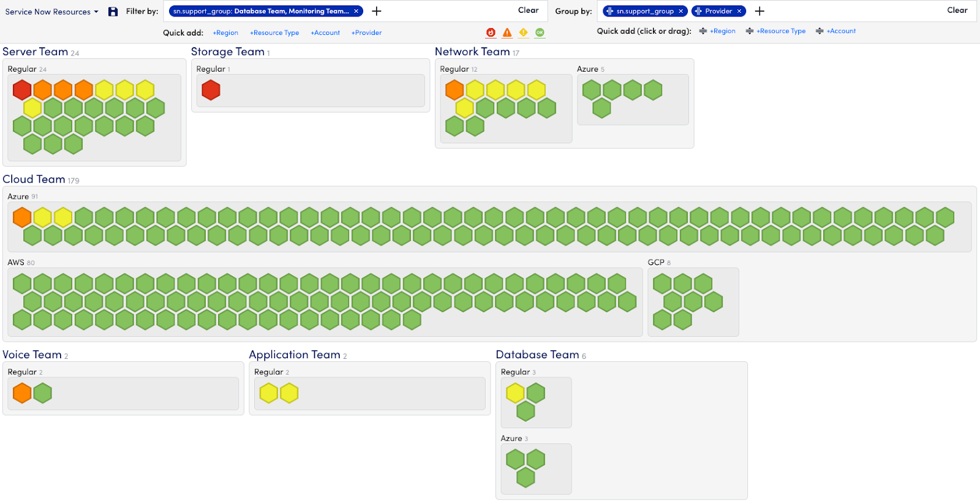The image size is (980, 504).
Task: Toggle the green OK status filter
Action: click(x=540, y=32)
